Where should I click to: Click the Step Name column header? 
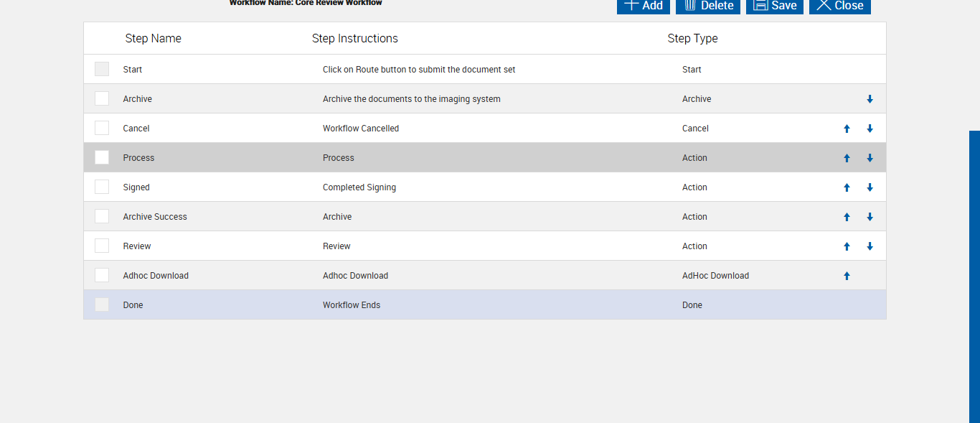153,39
